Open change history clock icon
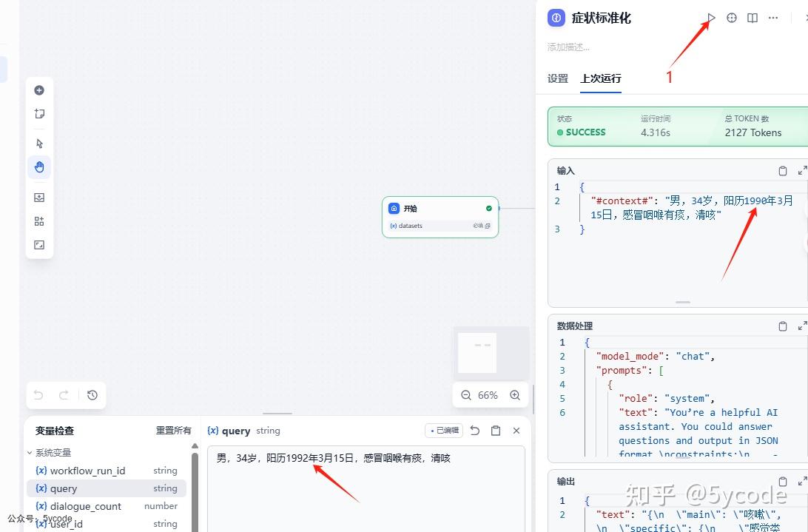 click(92, 395)
